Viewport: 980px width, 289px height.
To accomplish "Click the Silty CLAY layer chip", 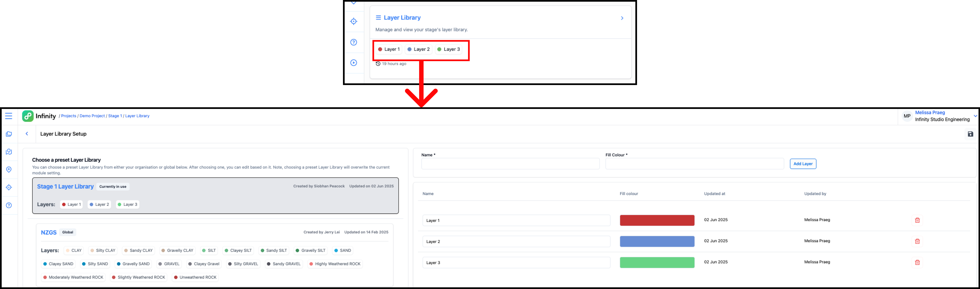I will [x=103, y=251].
